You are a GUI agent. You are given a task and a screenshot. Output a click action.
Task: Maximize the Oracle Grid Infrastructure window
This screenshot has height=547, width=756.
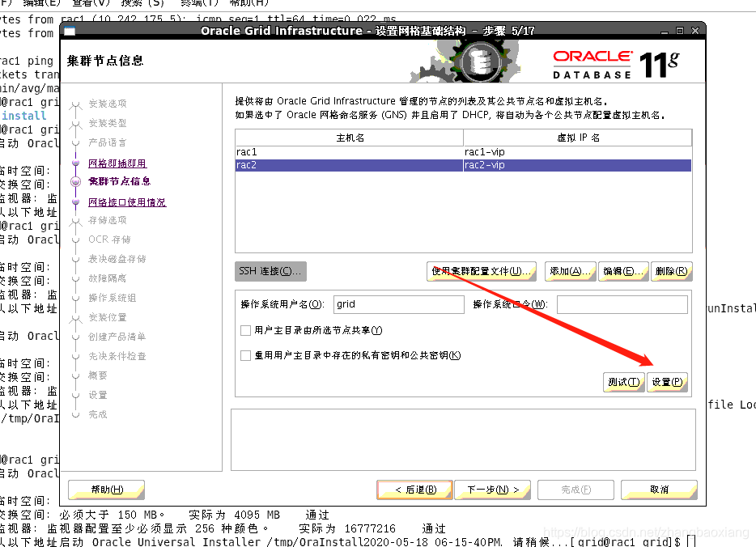pos(680,31)
